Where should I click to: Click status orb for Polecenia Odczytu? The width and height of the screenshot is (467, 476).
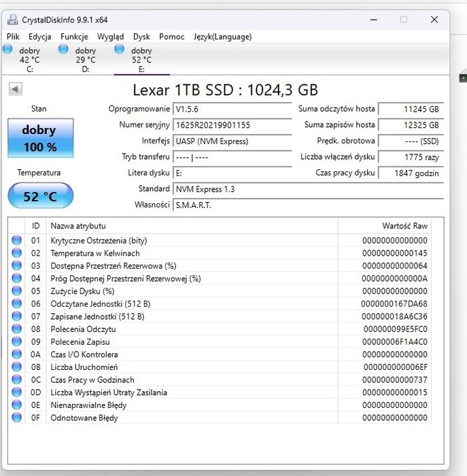(17, 328)
